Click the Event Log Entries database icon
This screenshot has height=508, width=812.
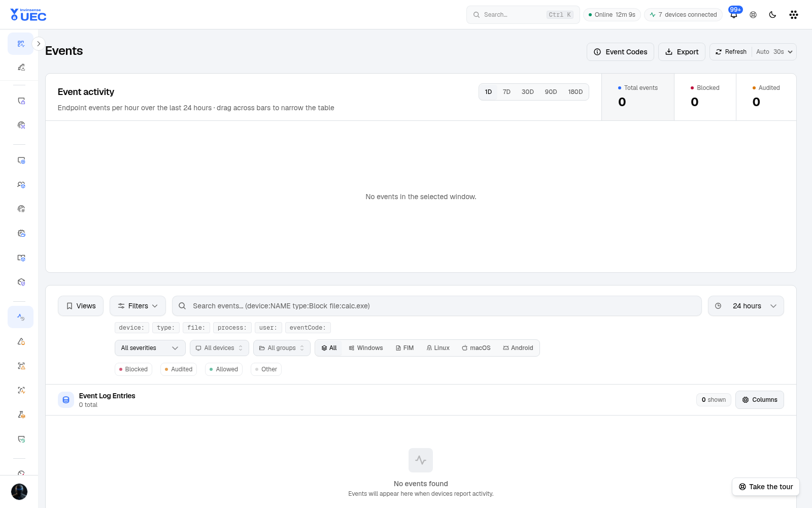click(66, 400)
